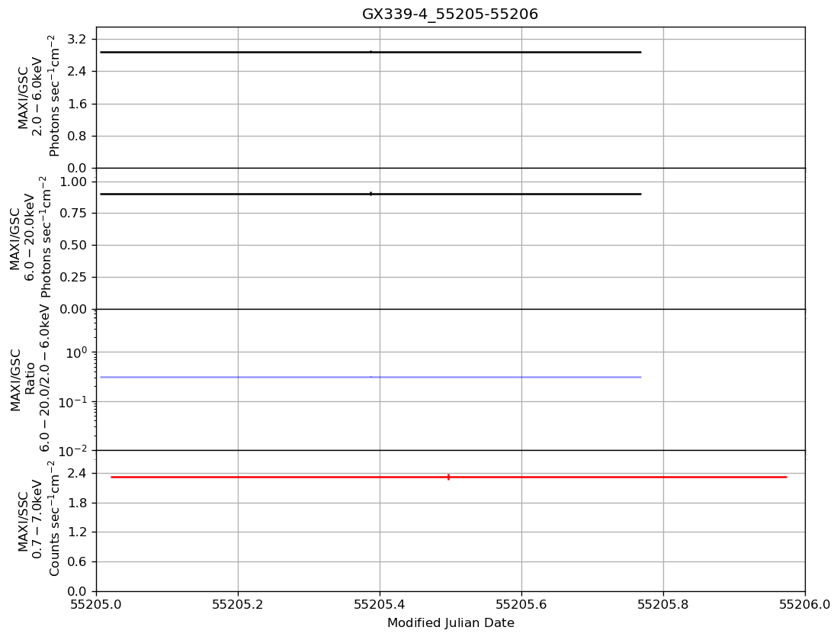Click the red MAXI/SSC data point marker
The image size is (840, 640).
point(448,477)
